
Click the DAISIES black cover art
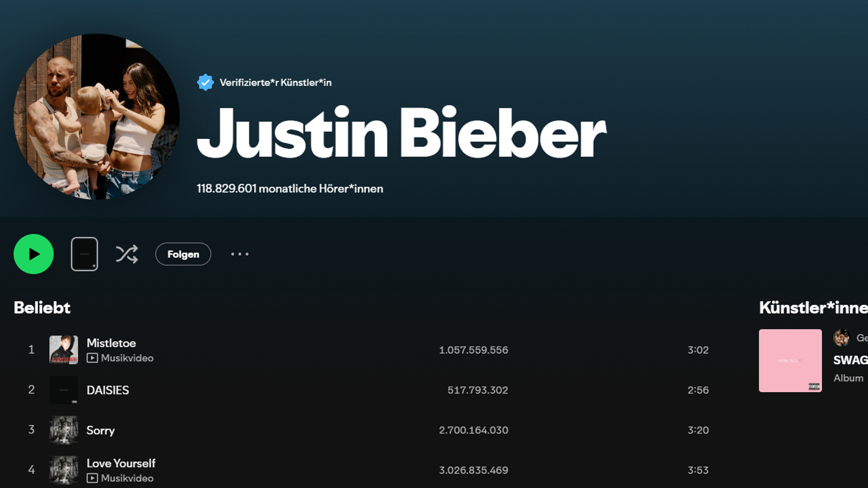pyautogui.click(x=63, y=390)
